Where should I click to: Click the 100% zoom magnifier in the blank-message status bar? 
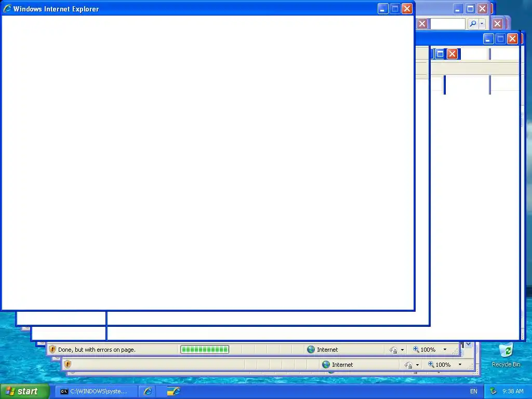tap(431, 364)
